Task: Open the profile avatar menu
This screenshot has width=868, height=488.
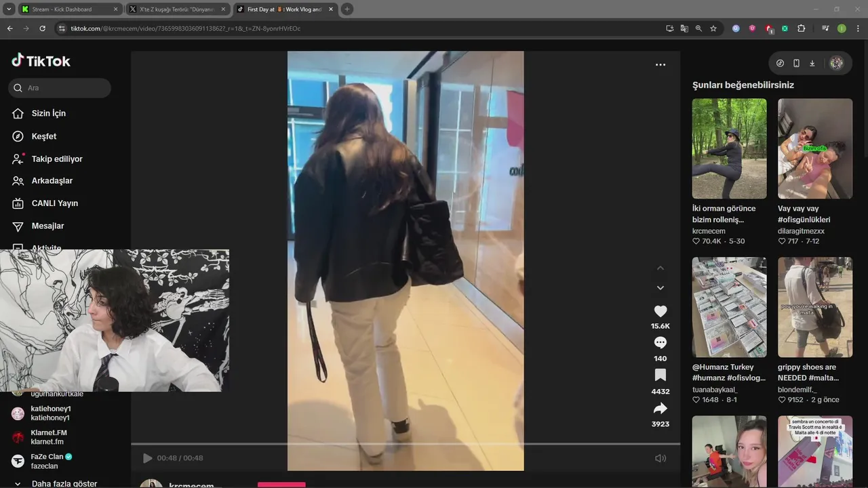Action: (x=837, y=63)
